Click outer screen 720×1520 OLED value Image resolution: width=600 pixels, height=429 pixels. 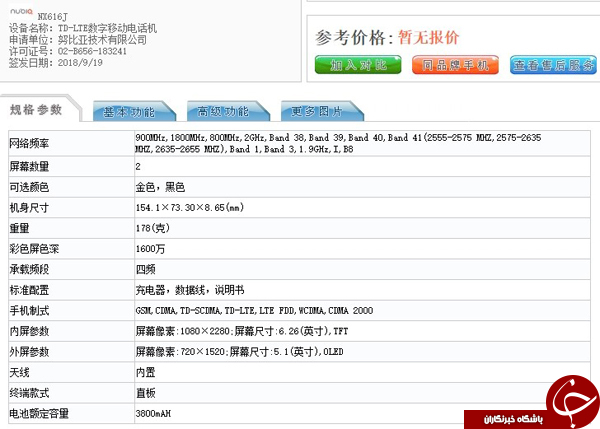[x=240, y=352]
